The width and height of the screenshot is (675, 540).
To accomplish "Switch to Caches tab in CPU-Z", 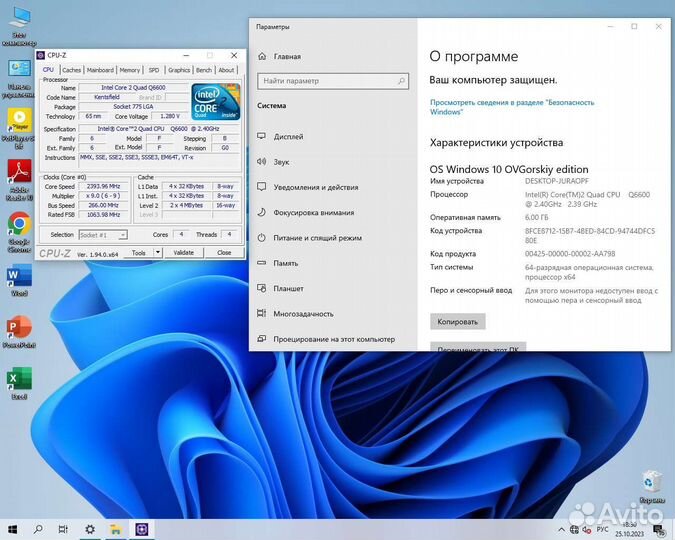I will (x=71, y=70).
